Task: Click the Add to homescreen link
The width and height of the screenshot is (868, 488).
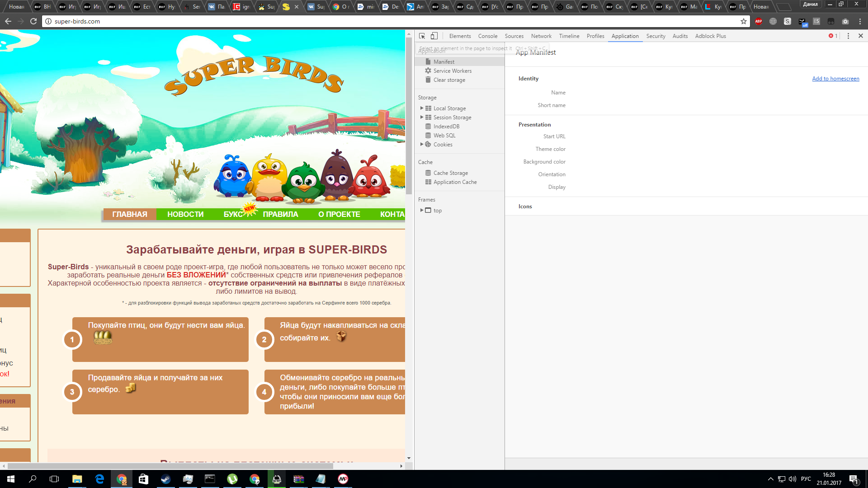Action: click(x=835, y=79)
